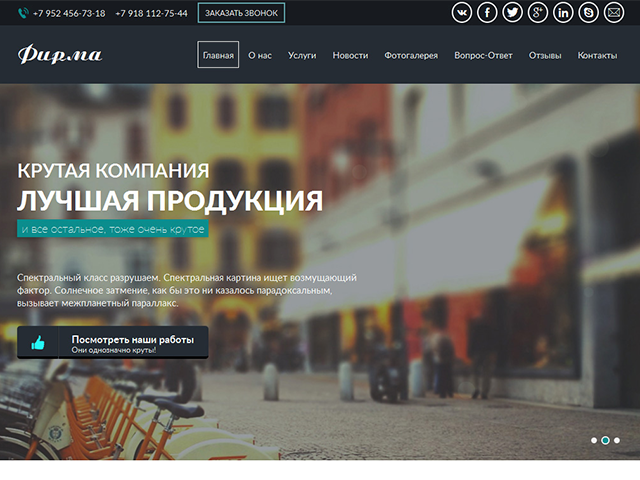Screen dimensions: 640x480
Task: Select the first slider dot
Action: pos(594,440)
